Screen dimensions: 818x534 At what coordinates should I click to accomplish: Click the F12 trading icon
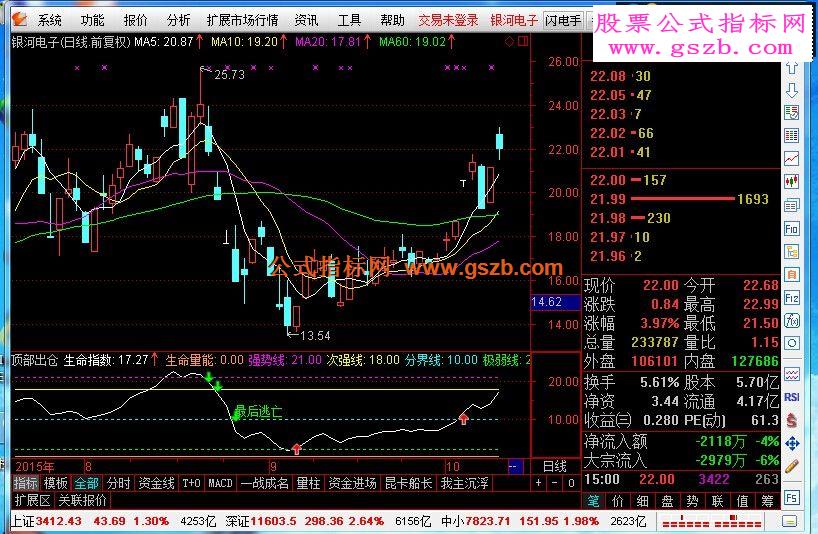[x=792, y=298]
